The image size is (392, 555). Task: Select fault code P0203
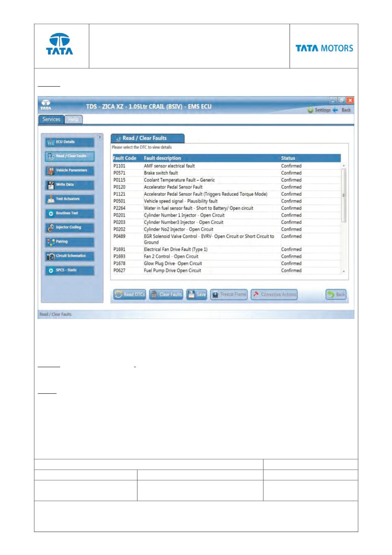(119, 222)
